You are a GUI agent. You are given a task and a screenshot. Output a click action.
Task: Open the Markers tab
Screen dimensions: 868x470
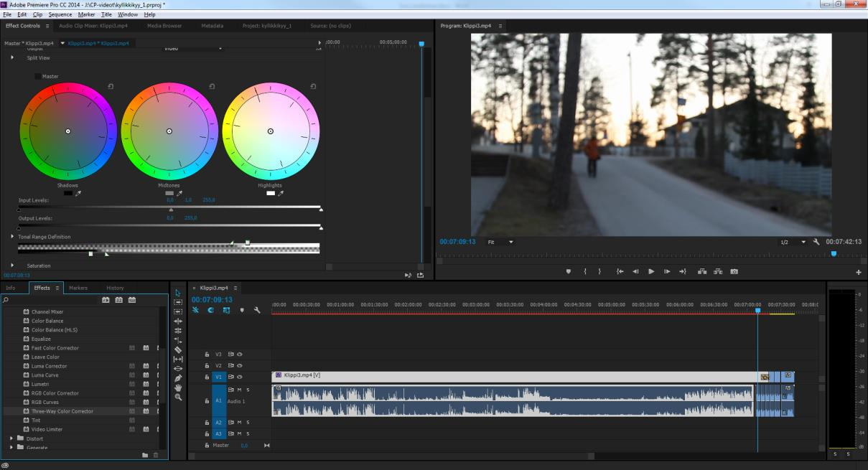pyautogui.click(x=78, y=288)
